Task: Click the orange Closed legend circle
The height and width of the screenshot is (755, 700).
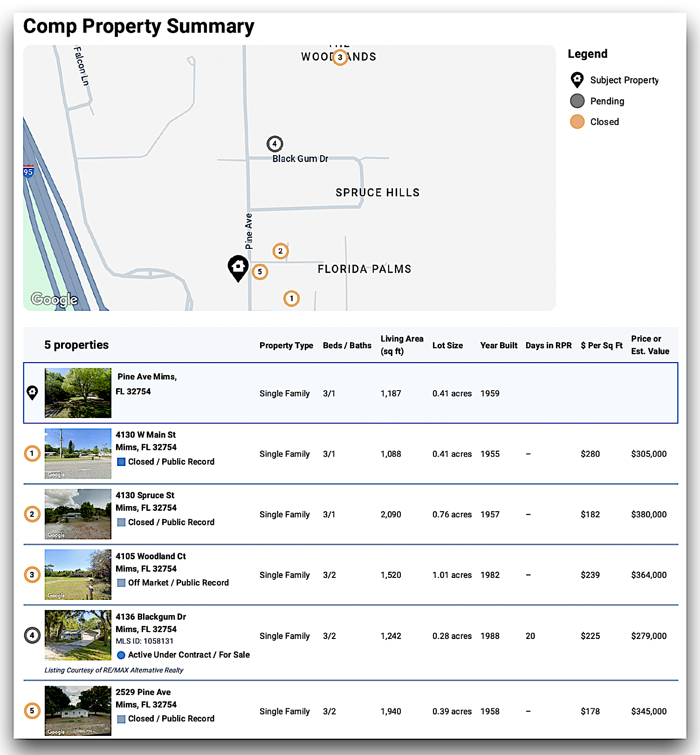Action: click(x=577, y=122)
